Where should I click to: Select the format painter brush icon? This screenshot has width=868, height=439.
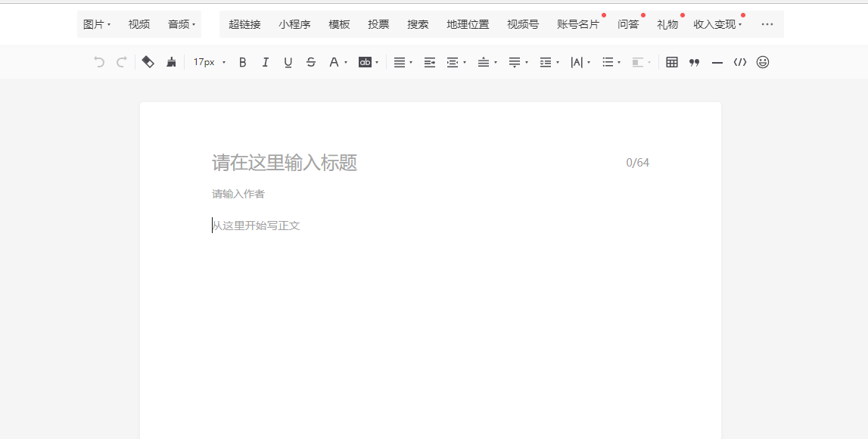[171, 62]
